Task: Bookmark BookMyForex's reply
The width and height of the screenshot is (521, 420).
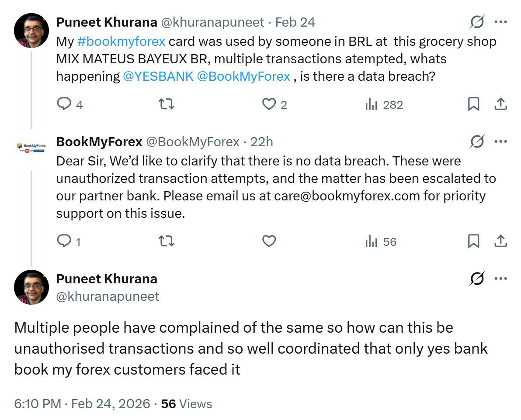Action: 473,241
